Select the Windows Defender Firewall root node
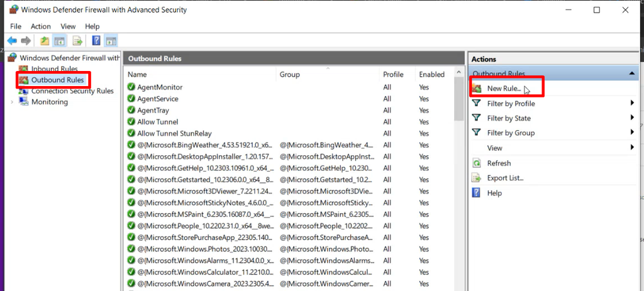Screen dimensions: 644x291 click(x=70, y=58)
